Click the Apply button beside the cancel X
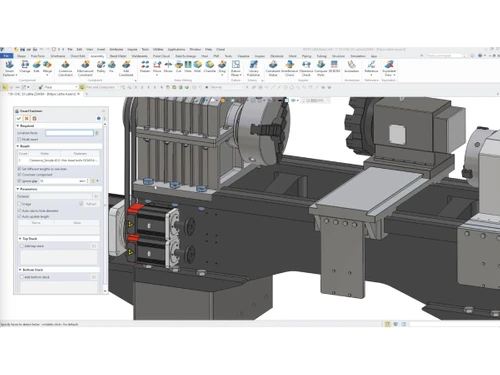 (34, 118)
